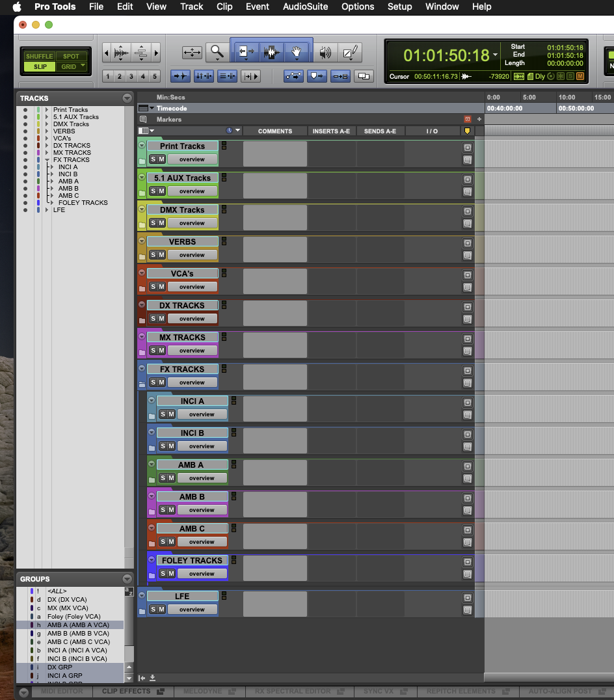Toggle the Zoom Toggle four-arrow button
The width and height of the screenshot is (614, 700).
pos(193,53)
